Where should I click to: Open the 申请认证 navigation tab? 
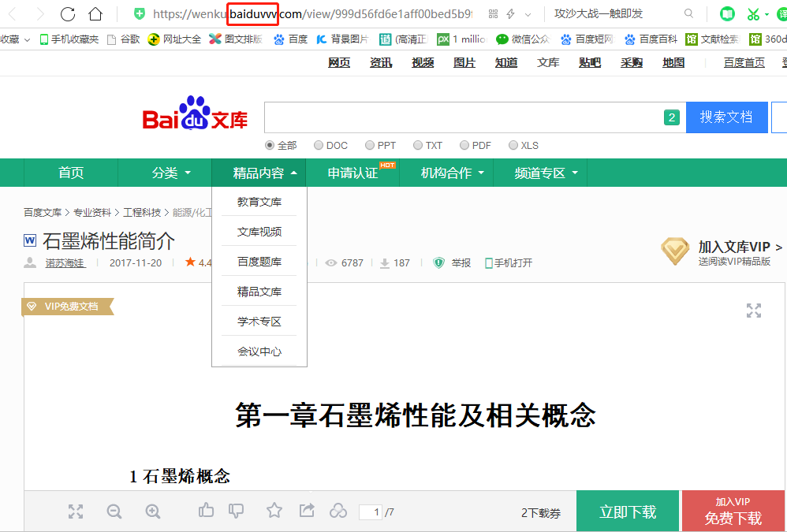pyautogui.click(x=352, y=173)
